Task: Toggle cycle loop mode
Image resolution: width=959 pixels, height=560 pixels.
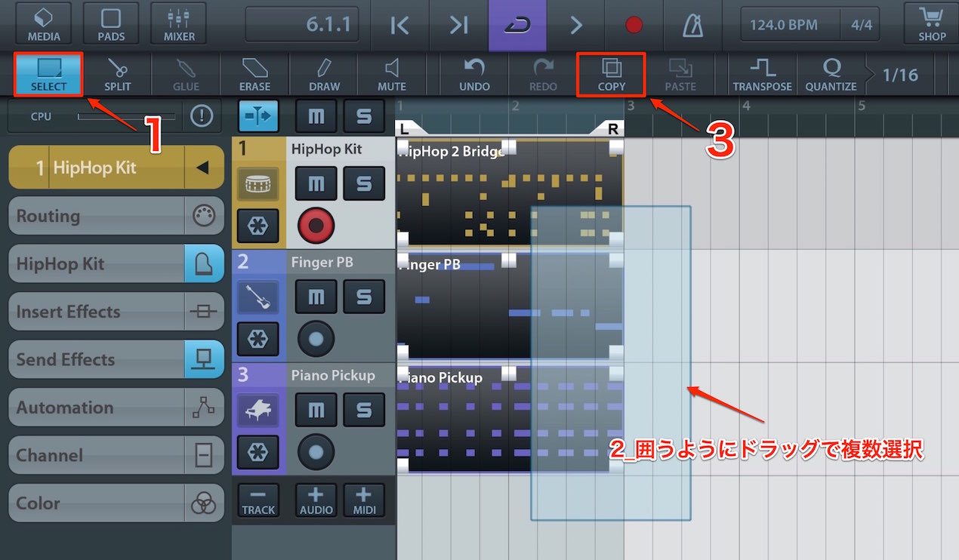Action: pos(517,25)
